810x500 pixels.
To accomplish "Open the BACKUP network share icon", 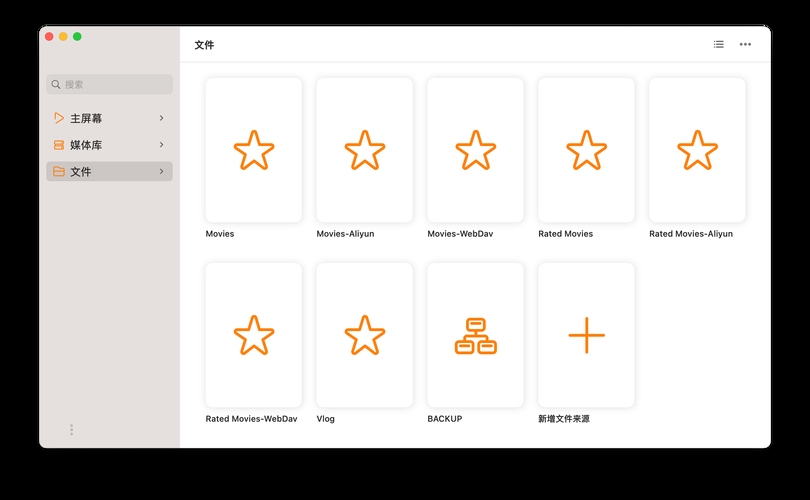I will (x=475, y=336).
